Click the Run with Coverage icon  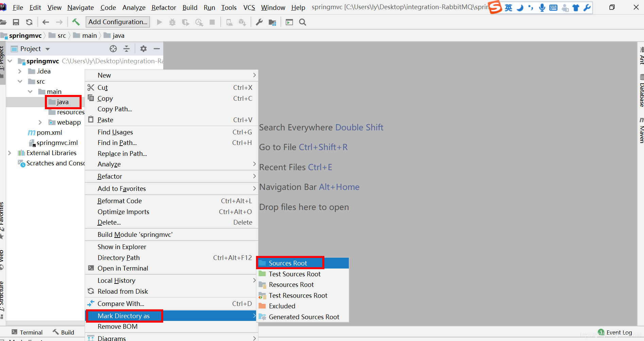click(x=185, y=22)
